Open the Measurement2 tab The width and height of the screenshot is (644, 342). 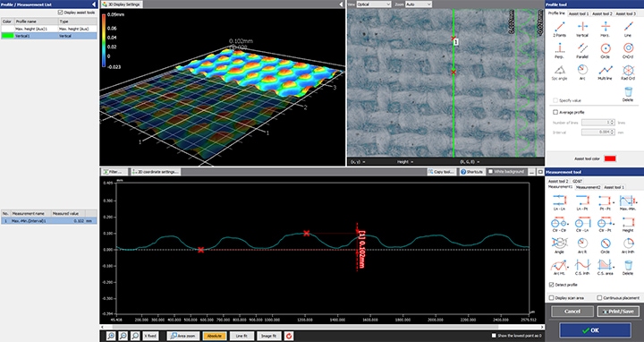(x=588, y=187)
